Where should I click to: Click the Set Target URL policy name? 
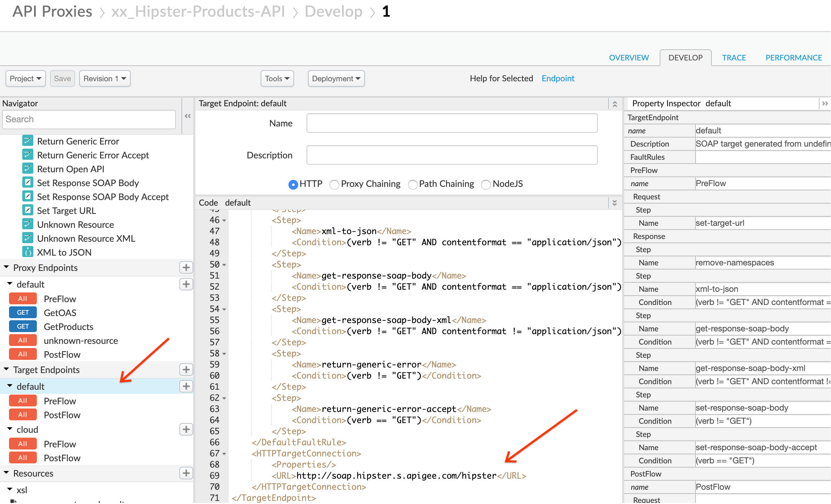[x=66, y=210]
